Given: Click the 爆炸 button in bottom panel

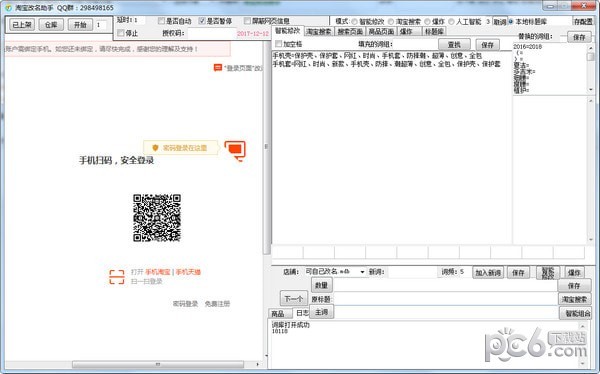Looking at the screenshot, I should 574,273.
